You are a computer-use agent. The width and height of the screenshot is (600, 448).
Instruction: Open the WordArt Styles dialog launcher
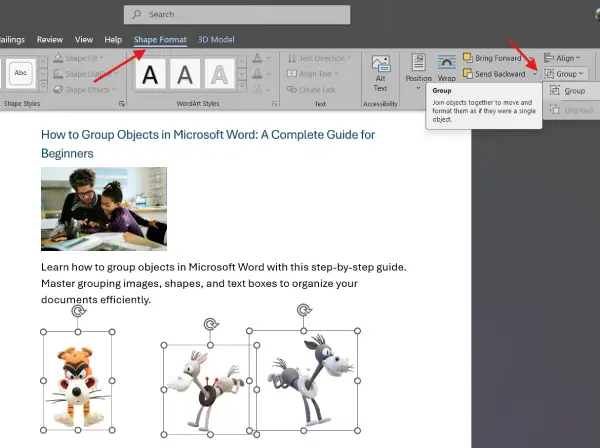click(274, 104)
